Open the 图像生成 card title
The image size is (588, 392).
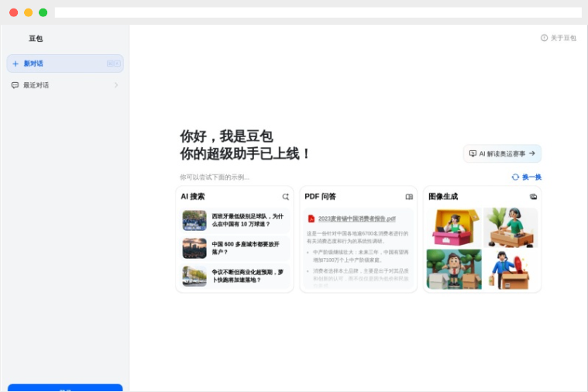[x=443, y=197]
